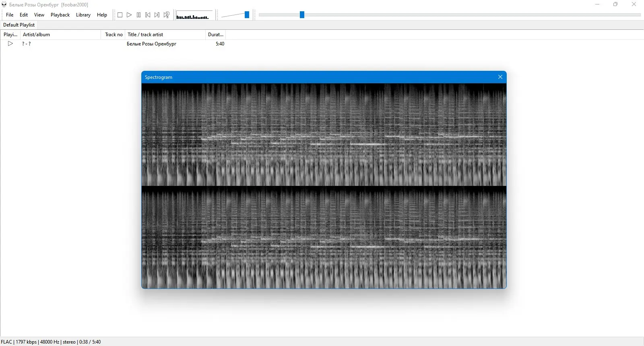Click the 5:40 duration cell
Image resolution: width=644 pixels, height=346 pixels.
point(220,44)
